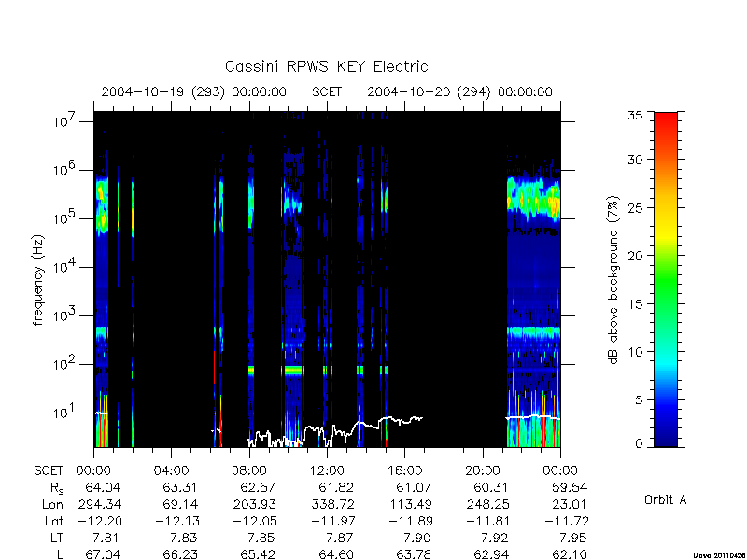Screen dimensions: 747x560
Task: Click the Lat value '-12.20'
Action: [x=99, y=521]
